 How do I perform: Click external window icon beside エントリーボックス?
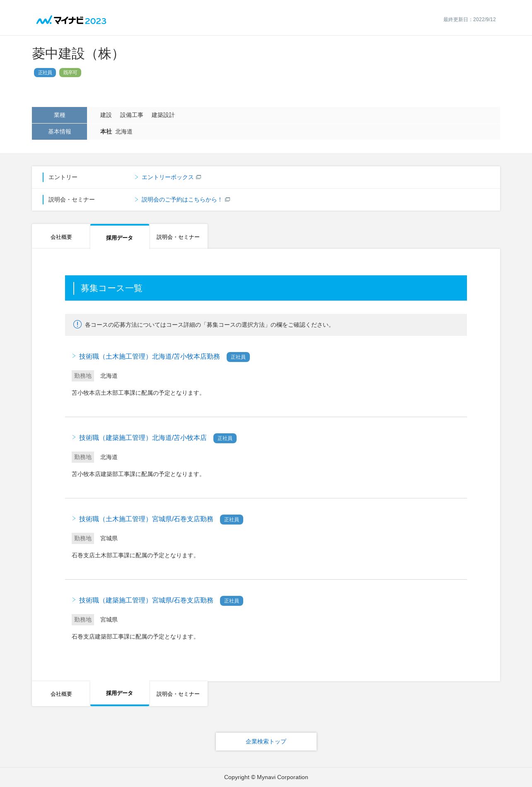click(198, 177)
